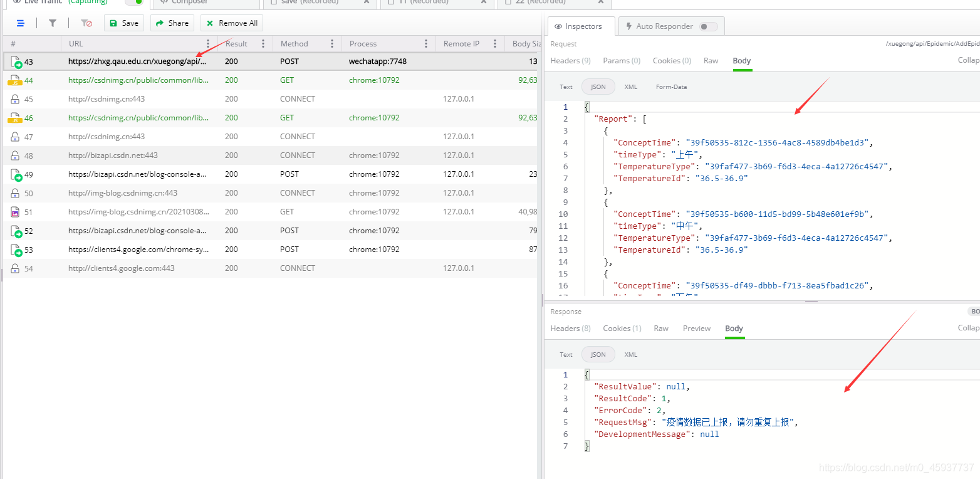This screenshot has width=980, height=479.
Task: Click the session icon for row 43
Action: tap(16, 61)
